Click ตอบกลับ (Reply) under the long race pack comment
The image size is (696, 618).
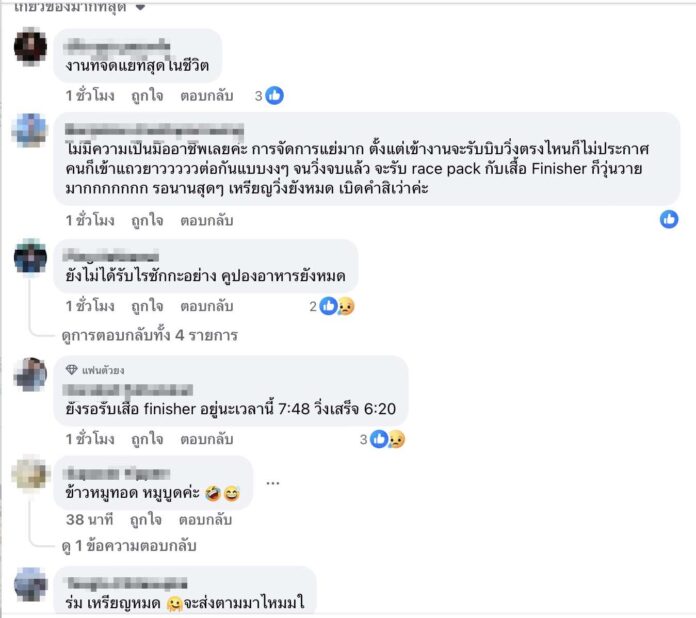click(x=206, y=220)
